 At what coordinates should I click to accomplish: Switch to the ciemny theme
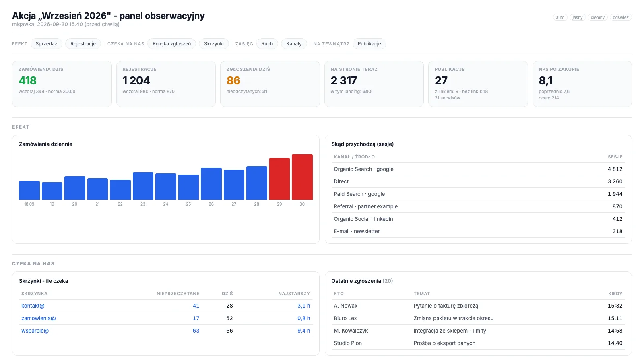coord(597,17)
